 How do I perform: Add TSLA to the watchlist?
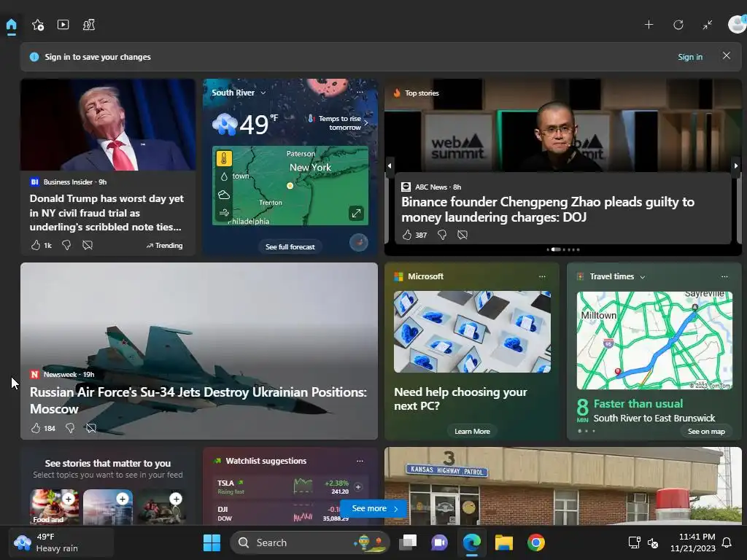pos(357,486)
